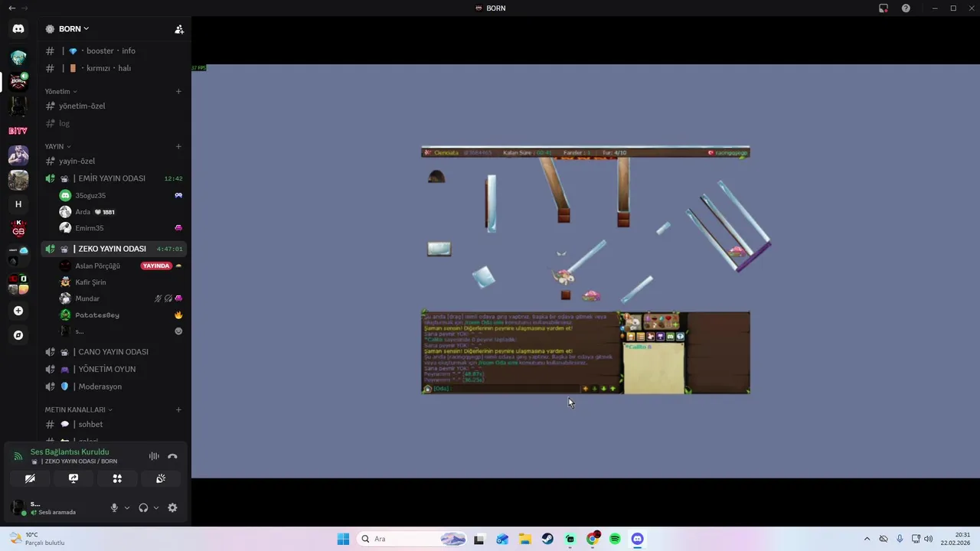This screenshot has height=551, width=980.
Task: Open Chrome from the taskbar
Action: (593, 539)
